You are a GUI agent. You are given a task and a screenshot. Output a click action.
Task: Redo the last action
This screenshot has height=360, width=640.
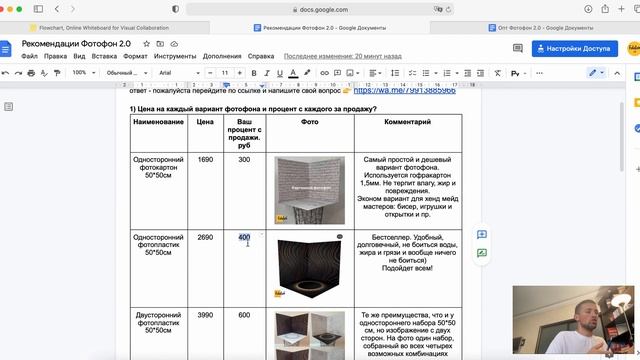coord(18,73)
